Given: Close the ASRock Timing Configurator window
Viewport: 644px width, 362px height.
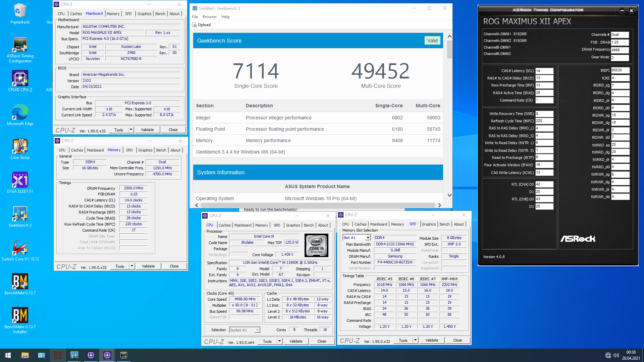Looking at the screenshot, I should click(631, 10).
